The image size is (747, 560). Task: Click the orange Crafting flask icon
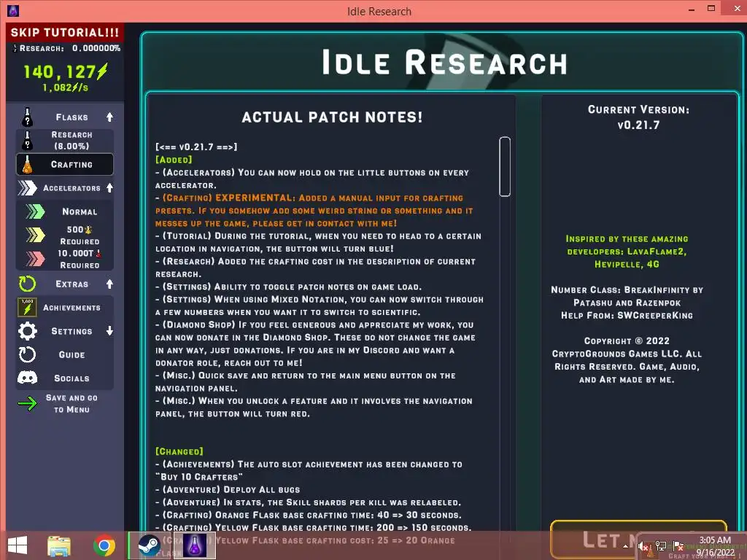click(27, 164)
